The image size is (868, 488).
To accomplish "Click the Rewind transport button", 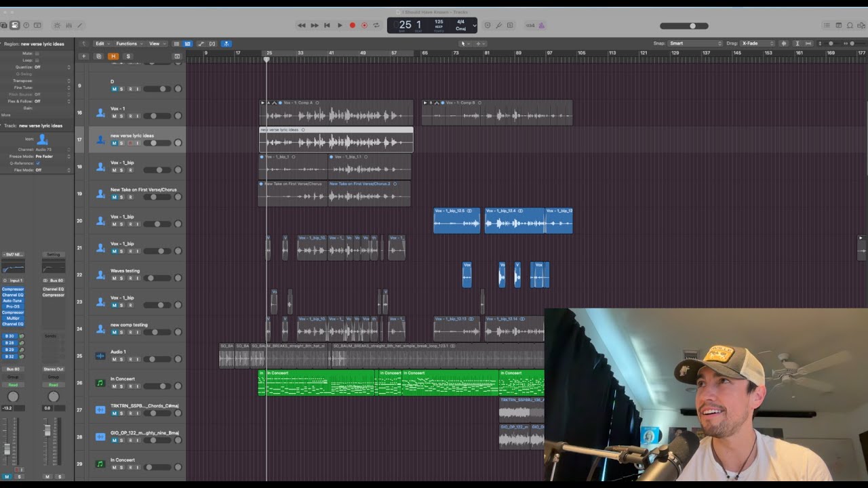I will (302, 25).
